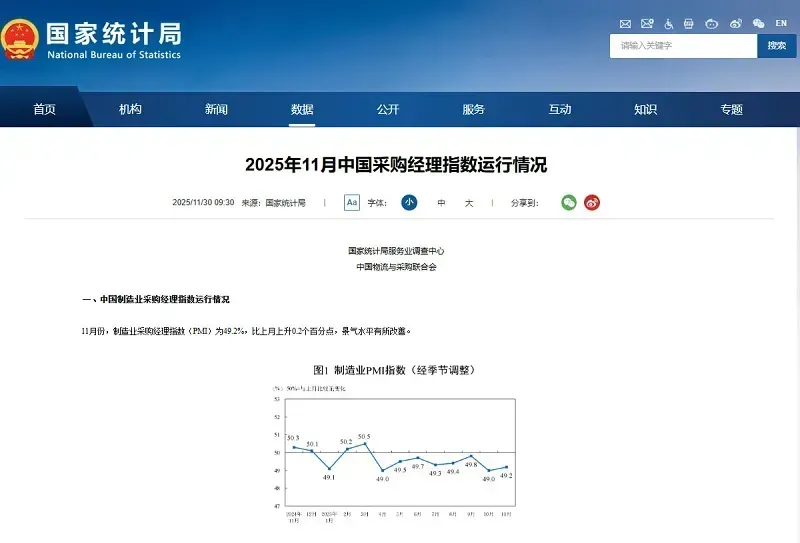Click the envelope mail icon in header
Screen dimensions: 800x543
(625, 23)
